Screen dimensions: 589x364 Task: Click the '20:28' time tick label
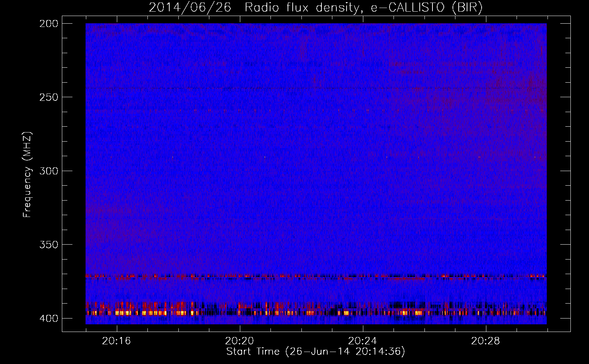(x=486, y=341)
